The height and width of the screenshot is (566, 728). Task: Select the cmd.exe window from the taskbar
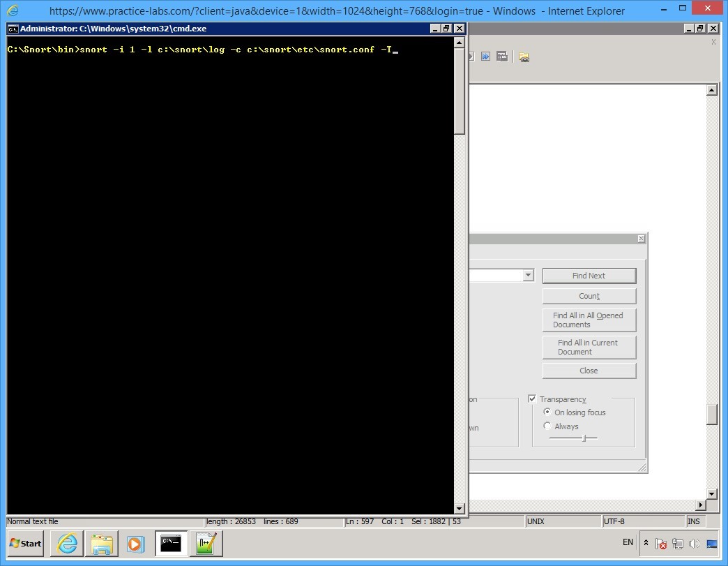pos(170,544)
